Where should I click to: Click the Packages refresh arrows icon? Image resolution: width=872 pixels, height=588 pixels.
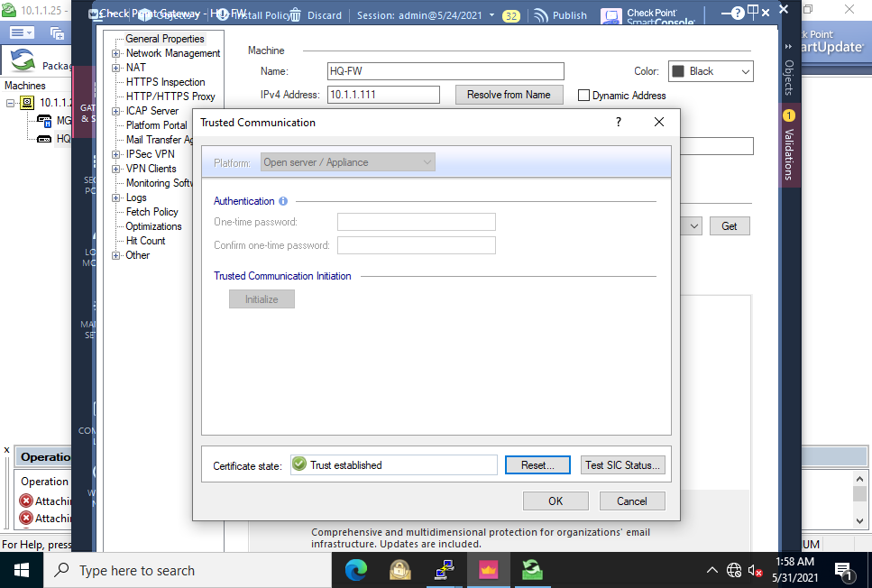point(23,60)
